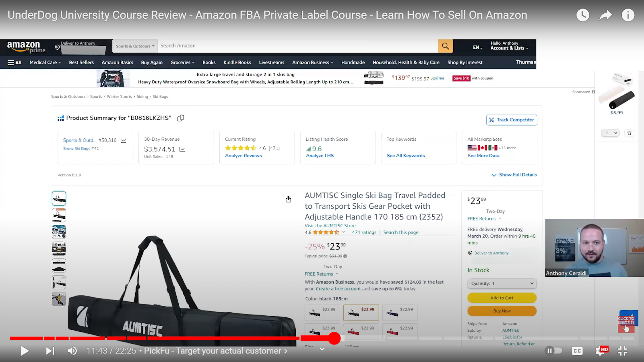Click the Share arrow icon

tap(605, 15)
